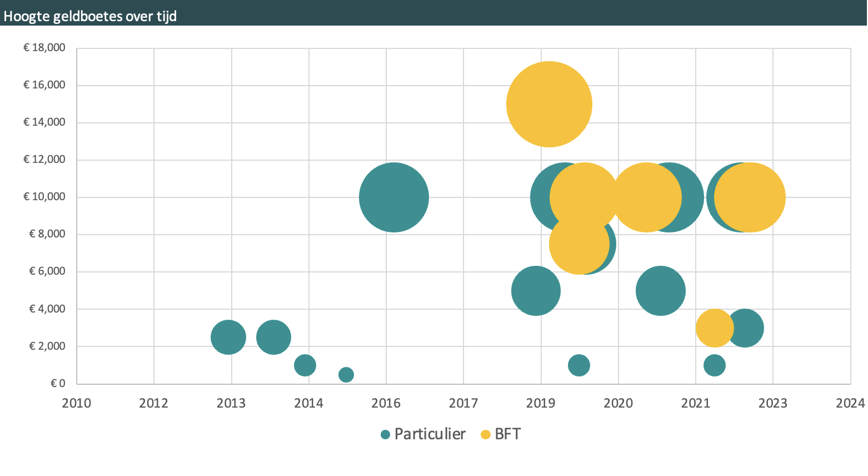Click the '2024' x-axis label
Image resolution: width=868 pixels, height=476 pixels.
point(851,403)
